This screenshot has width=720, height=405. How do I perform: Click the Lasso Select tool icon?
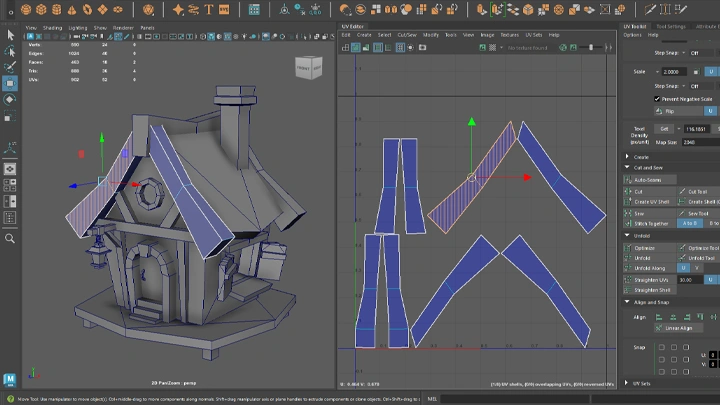[10, 51]
